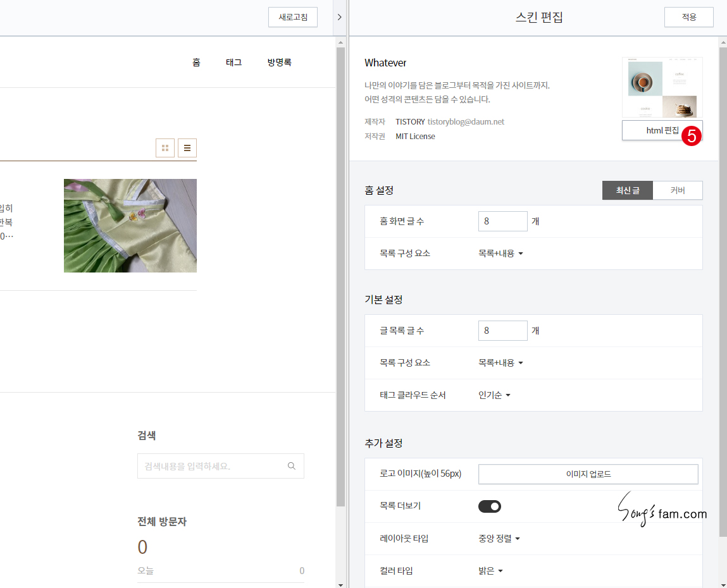
Task: Open the 태그 menu in preview
Action: click(233, 62)
